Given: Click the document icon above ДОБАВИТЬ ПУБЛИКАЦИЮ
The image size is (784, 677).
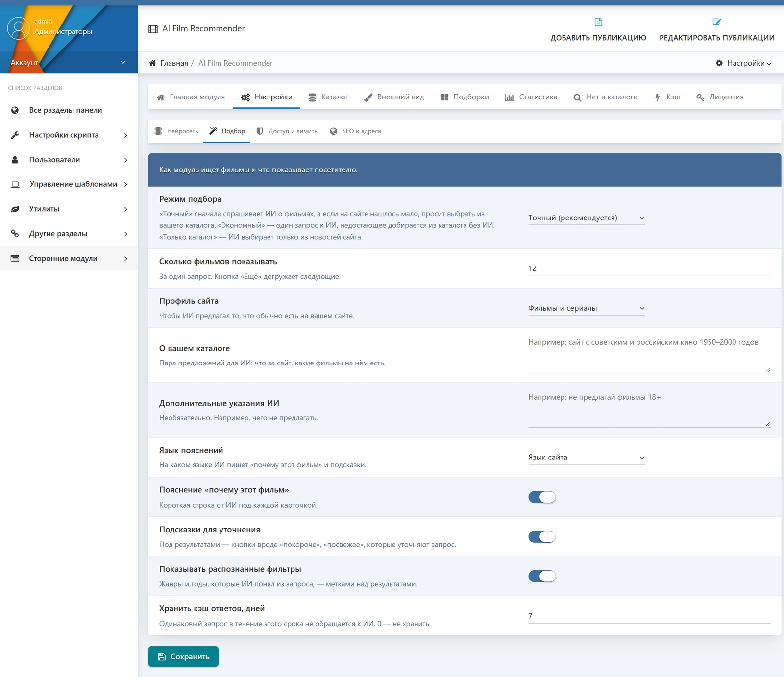Looking at the screenshot, I should tap(598, 22).
